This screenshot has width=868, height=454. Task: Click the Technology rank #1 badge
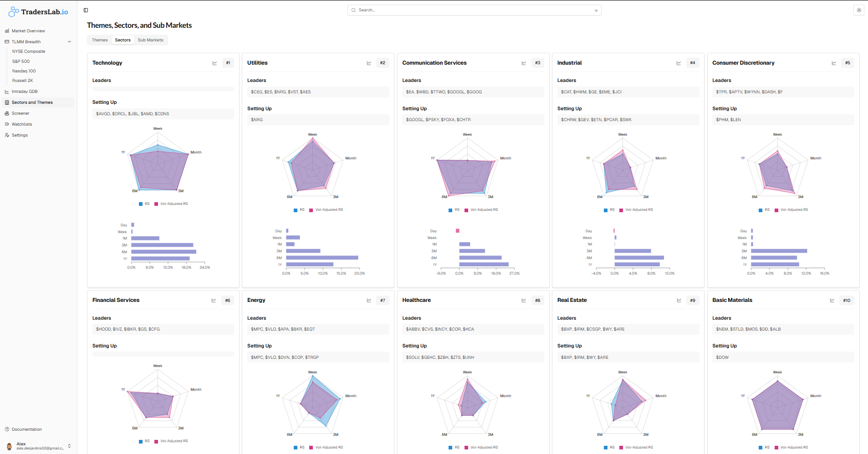coord(228,63)
